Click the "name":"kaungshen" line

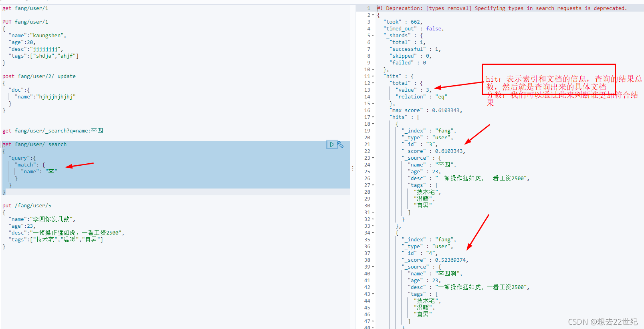click(37, 36)
